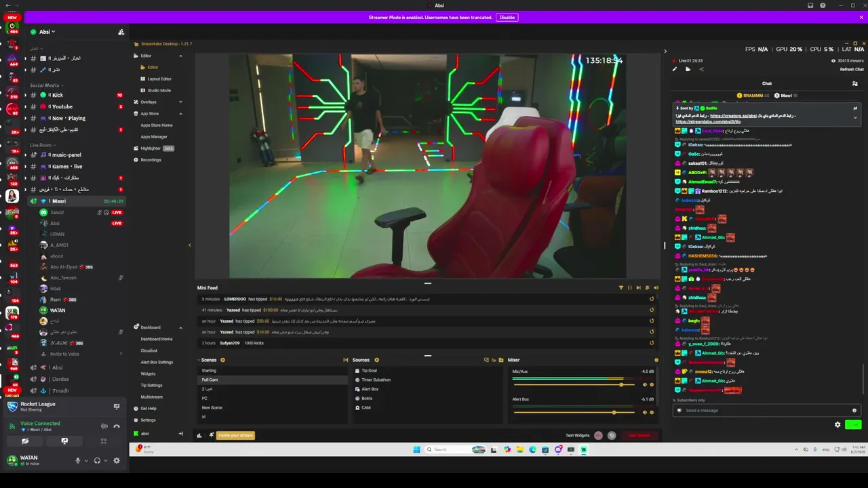Open Discord user settings gear
This screenshot has width=868, height=488.
117,460
